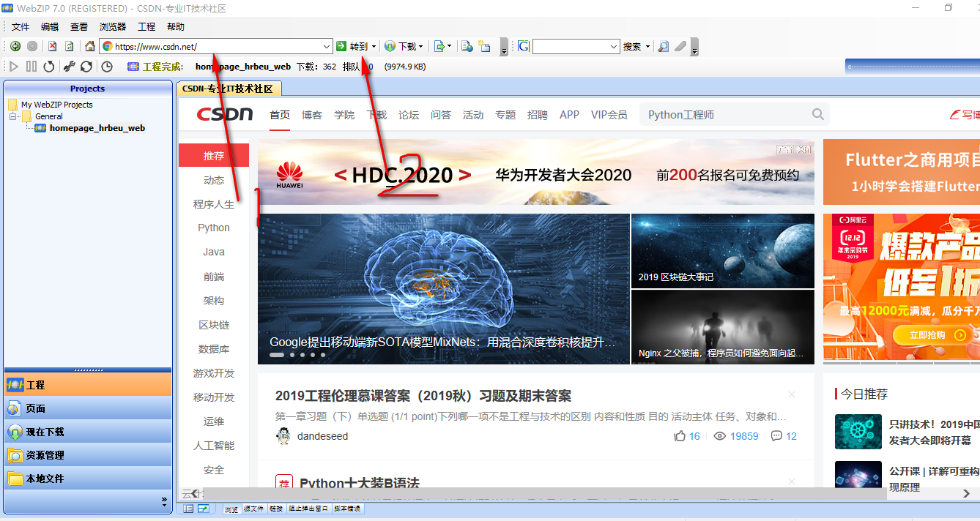The image size is (980, 521).
Task: Click the magnifier search icon near the search box
Action: coord(662,46)
